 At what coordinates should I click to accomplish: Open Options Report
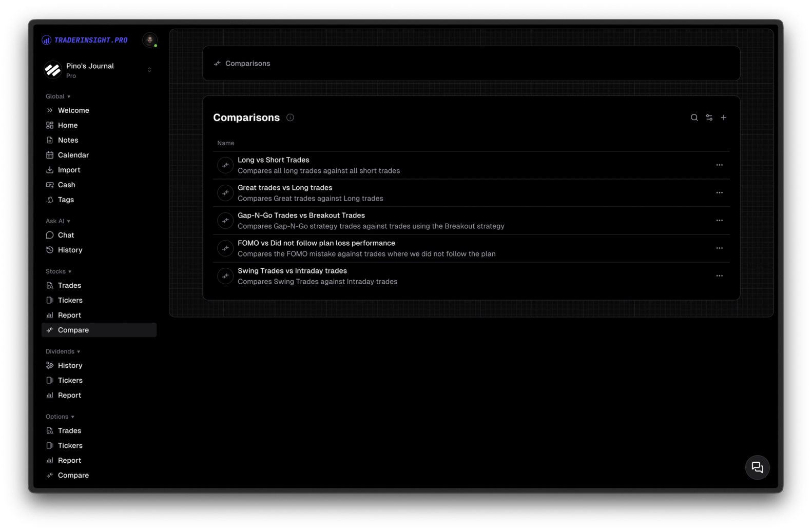coord(99,460)
